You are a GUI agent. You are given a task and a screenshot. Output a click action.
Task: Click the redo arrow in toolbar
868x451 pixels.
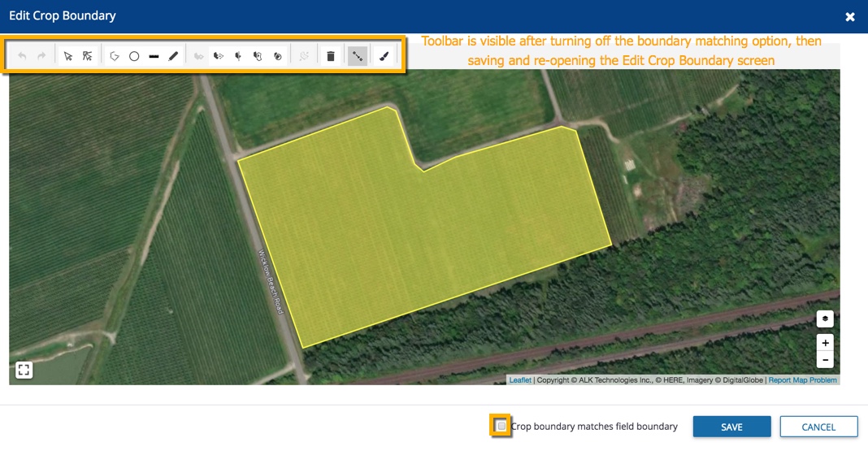pyautogui.click(x=41, y=56)
